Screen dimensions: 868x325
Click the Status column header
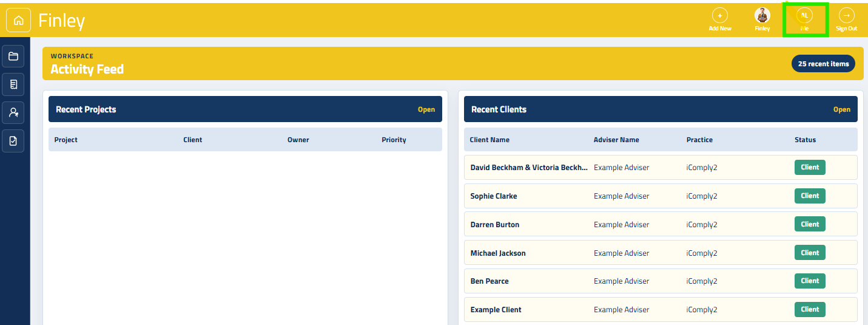(805, 140)
